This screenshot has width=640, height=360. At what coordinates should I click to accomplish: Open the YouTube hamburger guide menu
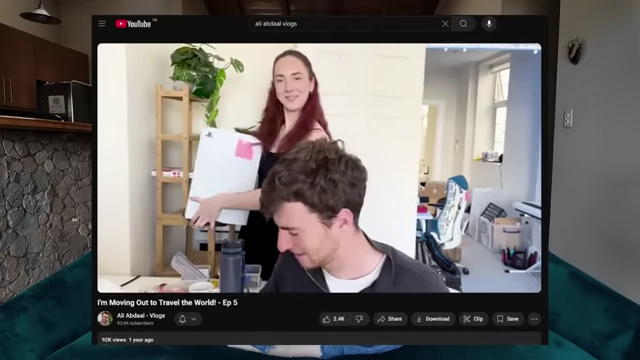102,24
